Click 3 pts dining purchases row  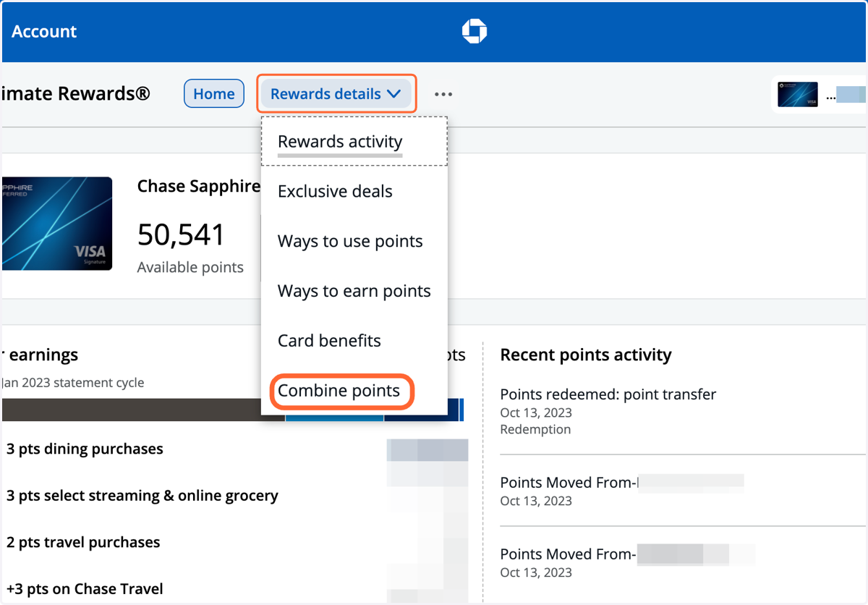pos(85,449)
